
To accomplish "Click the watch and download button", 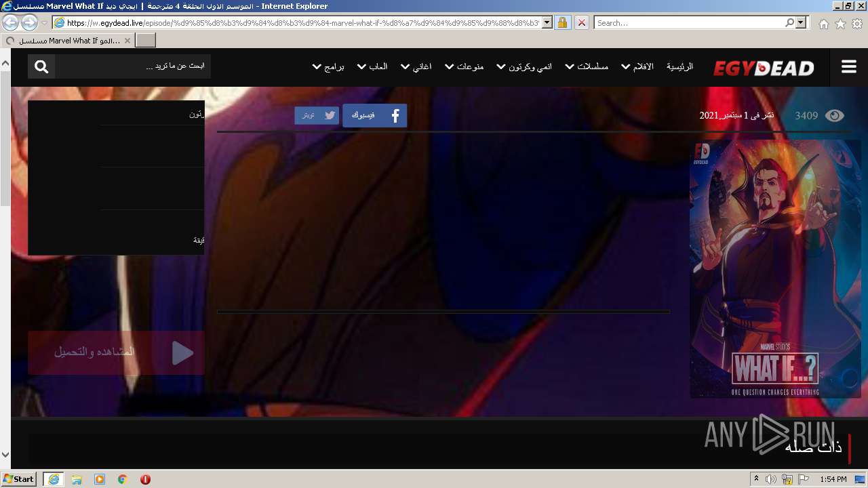I will pyautogui.click(x=116, y=352).
